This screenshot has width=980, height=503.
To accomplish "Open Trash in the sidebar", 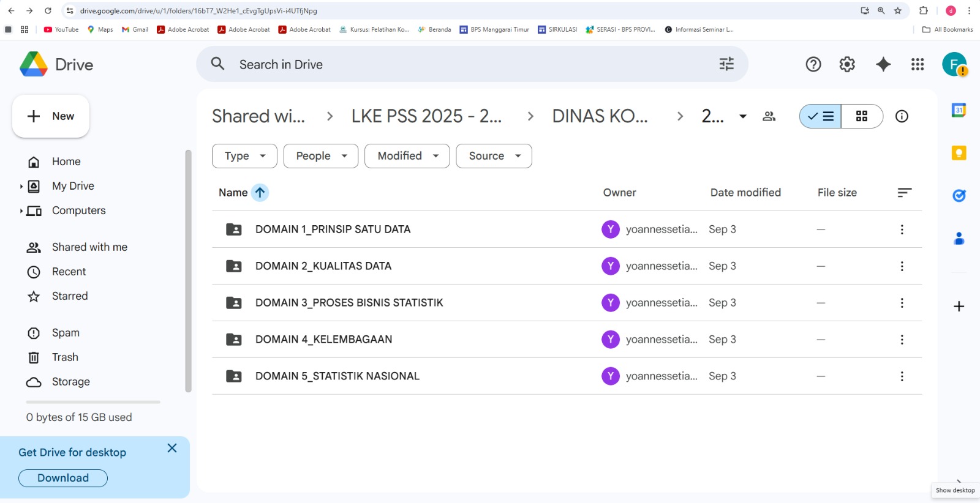I will click(x=65, y=357).
